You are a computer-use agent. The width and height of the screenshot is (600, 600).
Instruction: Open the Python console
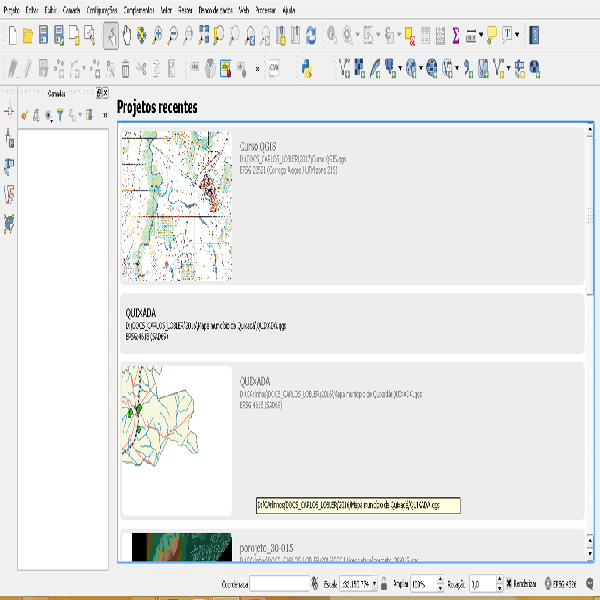[x=307, y=69]
